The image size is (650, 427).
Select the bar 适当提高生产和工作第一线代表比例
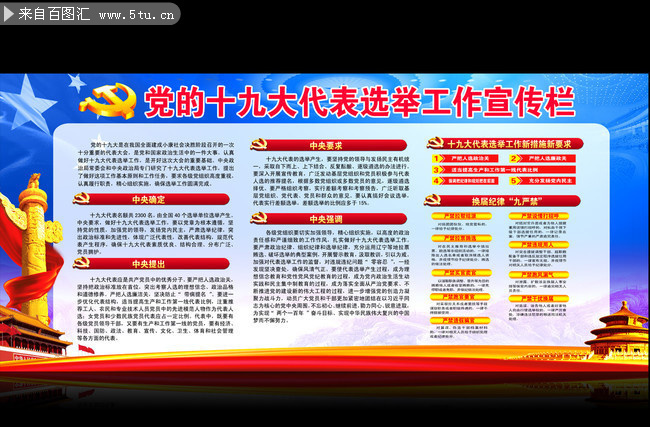point(509,170)
